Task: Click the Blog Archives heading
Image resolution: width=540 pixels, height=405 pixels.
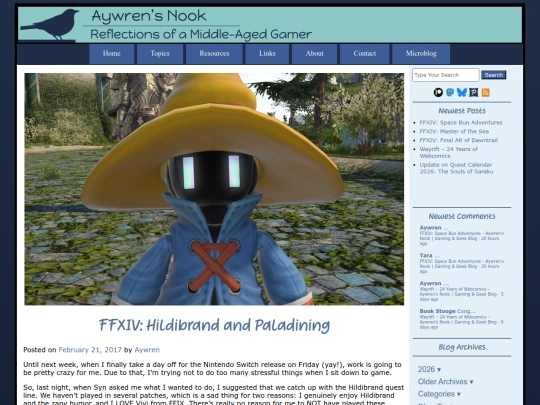Action: tap(462, 347)
